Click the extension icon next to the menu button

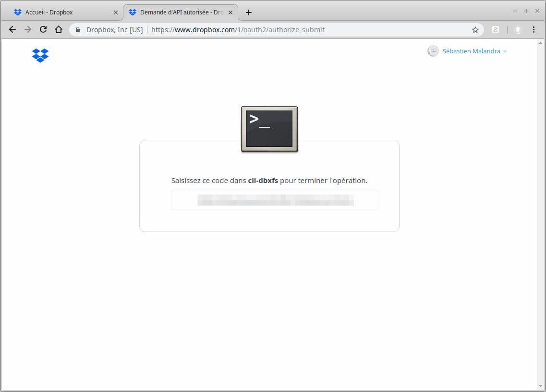(518, 30)
